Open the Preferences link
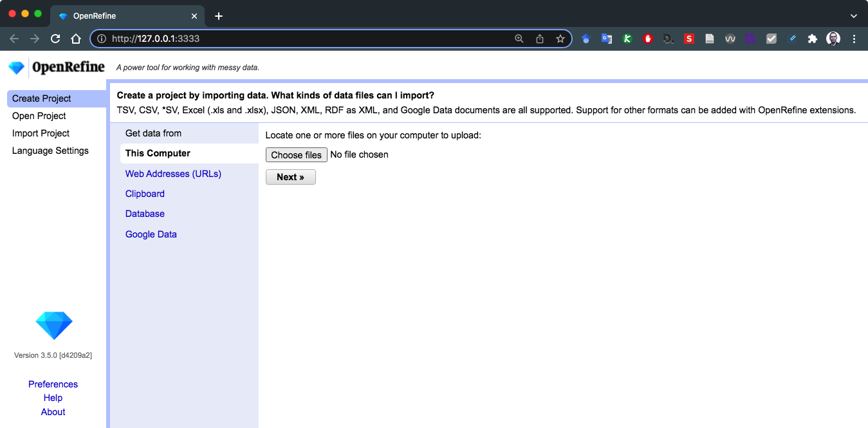868x428 pixels. pyautogui.click(x=53, y=384)
